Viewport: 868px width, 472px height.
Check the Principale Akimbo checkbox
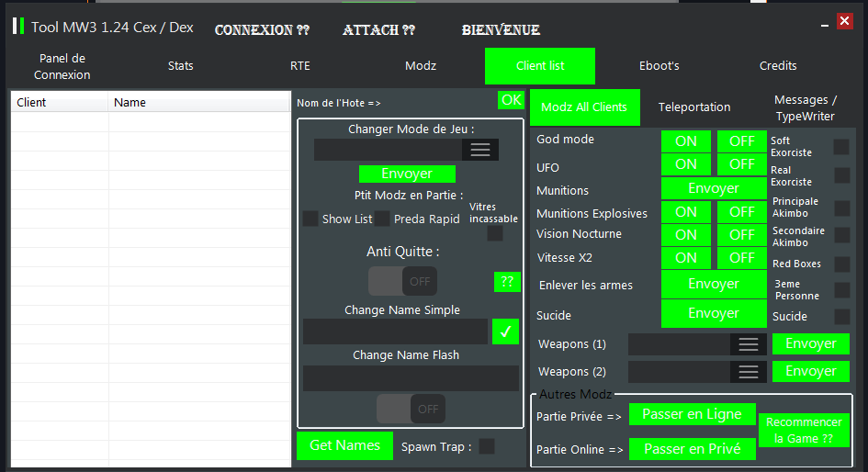842,208
